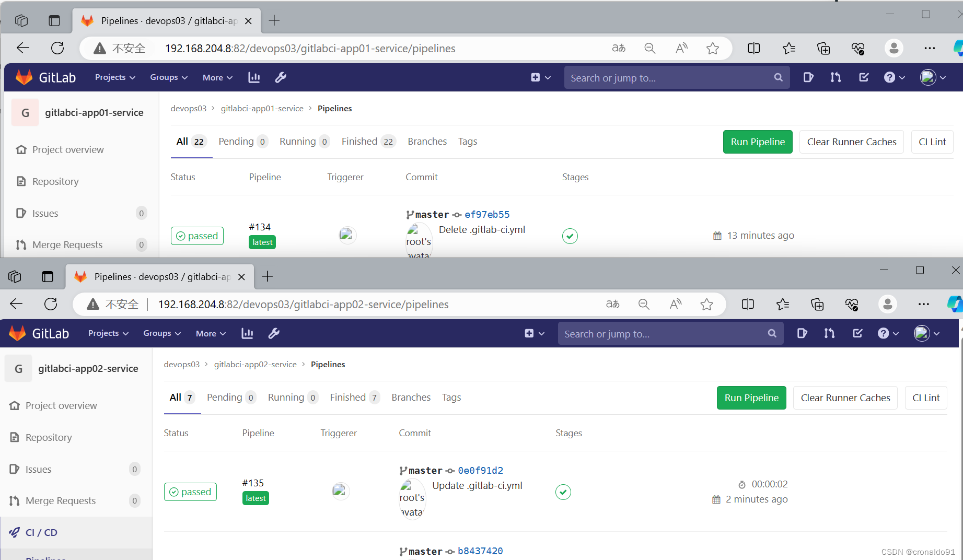
Task: Click the browser profile avatar in the app02 window
Action: [888, 304]
